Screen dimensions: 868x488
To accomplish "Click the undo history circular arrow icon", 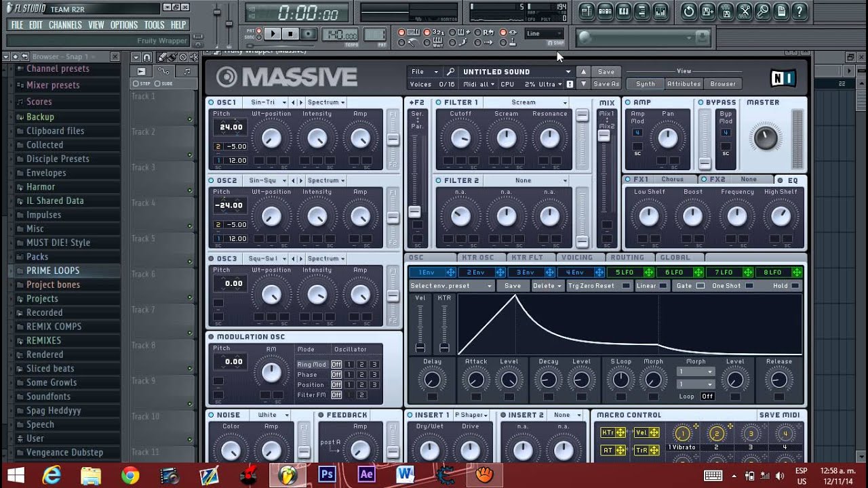I will click(x=688, y=11).
